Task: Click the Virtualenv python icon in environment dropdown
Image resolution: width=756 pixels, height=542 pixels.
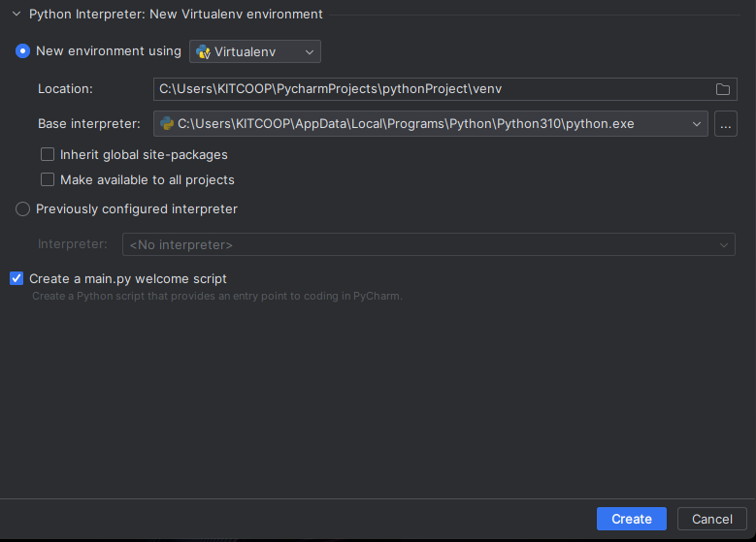Action: click(x=204, y=51)
